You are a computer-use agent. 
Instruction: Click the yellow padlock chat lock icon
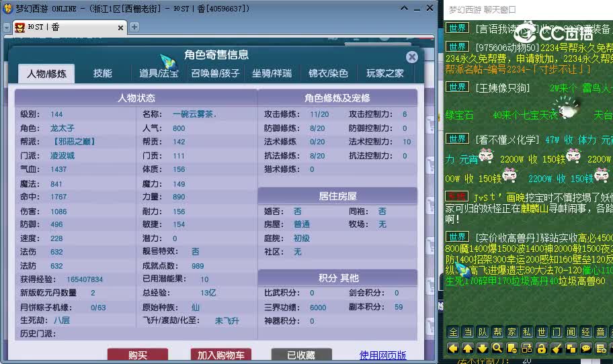pyautogui.click(x=541, y=348)
